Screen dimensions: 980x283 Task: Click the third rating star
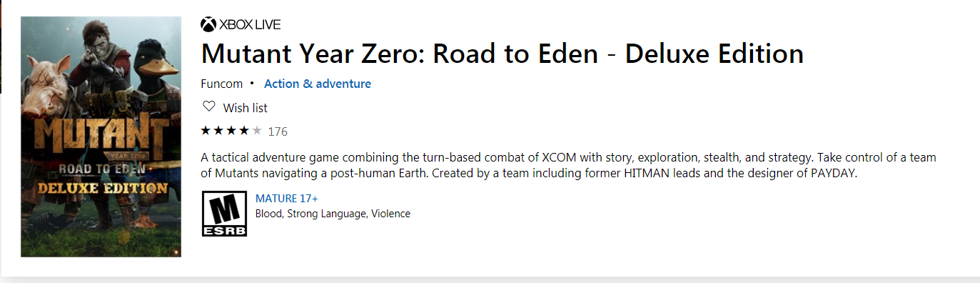pyautogui.click(x=232, y=131)
